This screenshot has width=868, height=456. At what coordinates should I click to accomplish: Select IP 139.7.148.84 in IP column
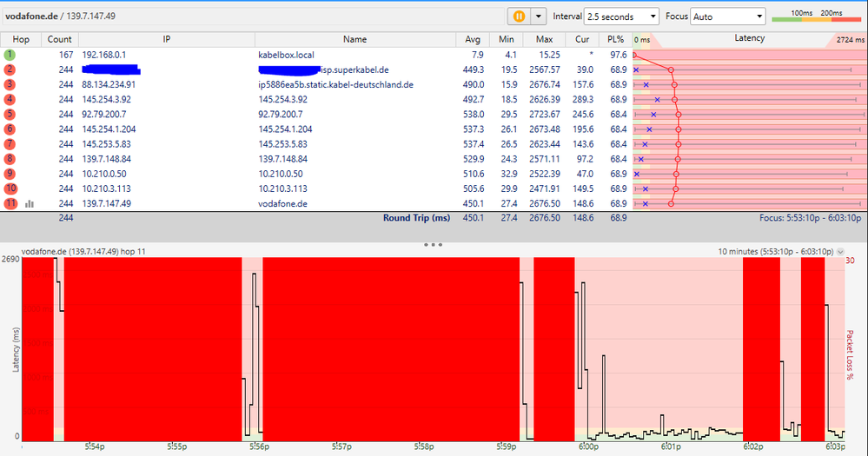click(106, 159)
